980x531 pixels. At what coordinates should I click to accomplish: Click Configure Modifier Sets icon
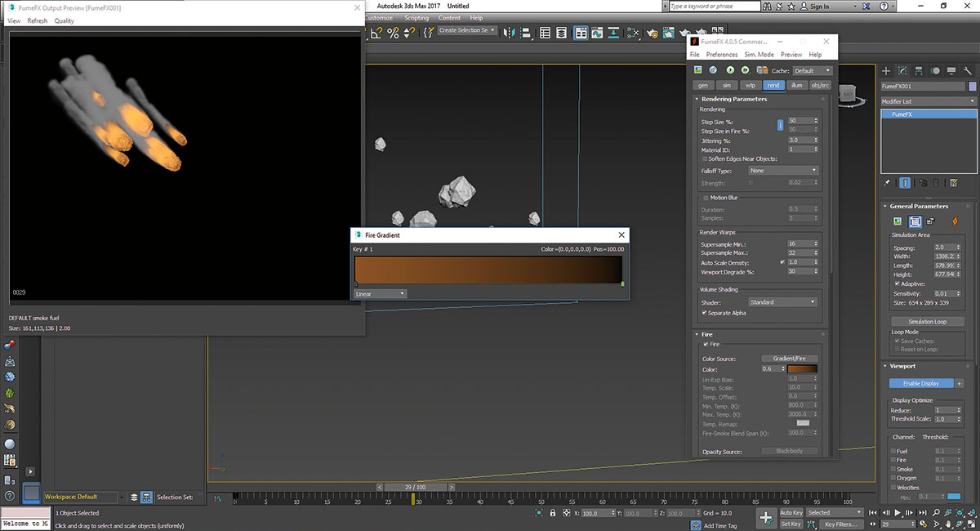[x=954, y=183]
